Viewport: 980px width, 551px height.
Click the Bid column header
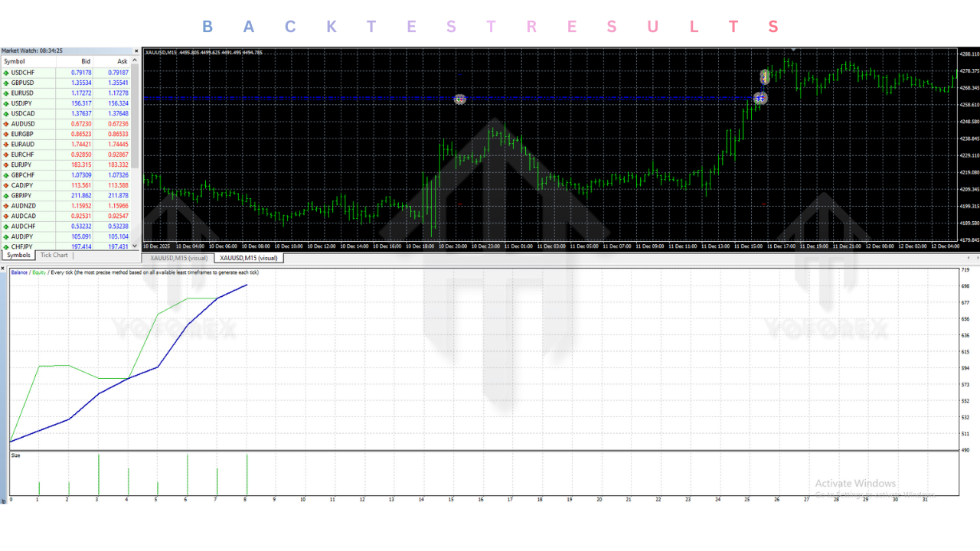[x=86, y=61]
